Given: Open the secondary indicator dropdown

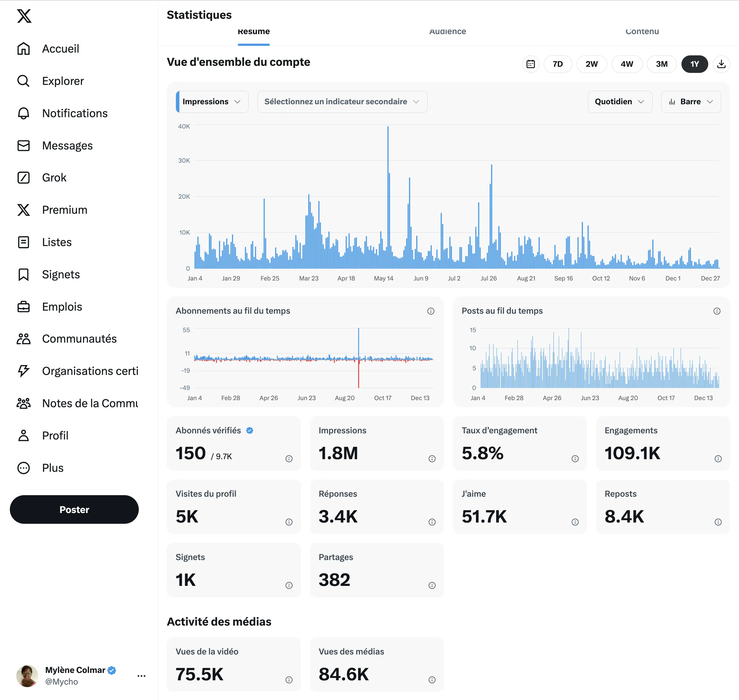Looking at the screenshot, I should [x=342, y=102].
